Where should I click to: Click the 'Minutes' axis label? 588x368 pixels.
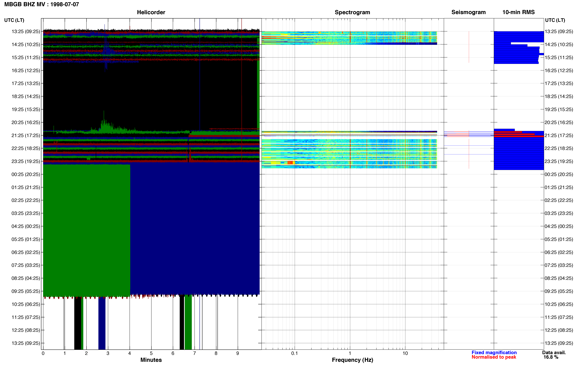(151, 360)
